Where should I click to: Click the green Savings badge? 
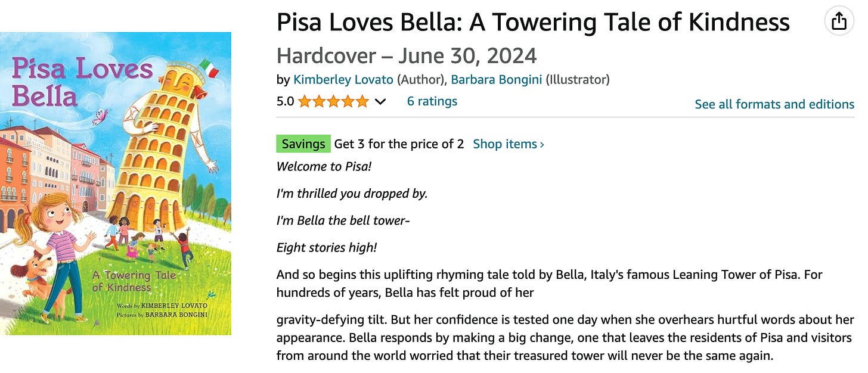pos(303,144)
